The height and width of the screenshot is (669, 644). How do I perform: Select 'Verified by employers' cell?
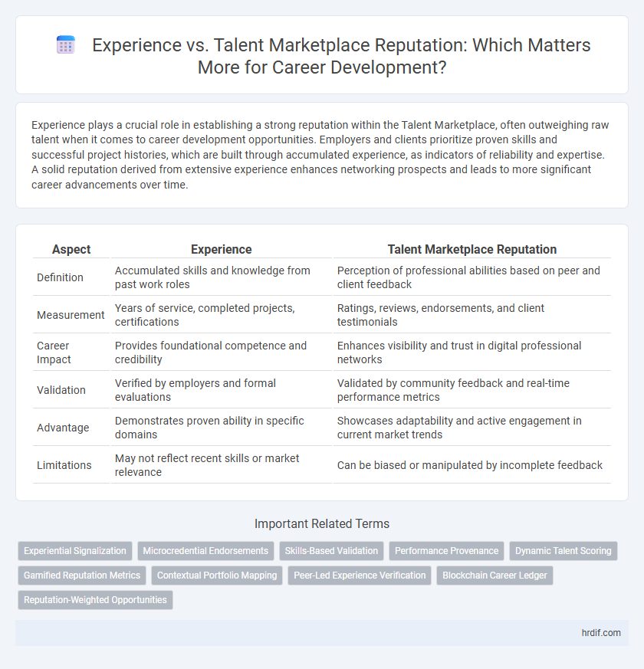pos(221,390)
